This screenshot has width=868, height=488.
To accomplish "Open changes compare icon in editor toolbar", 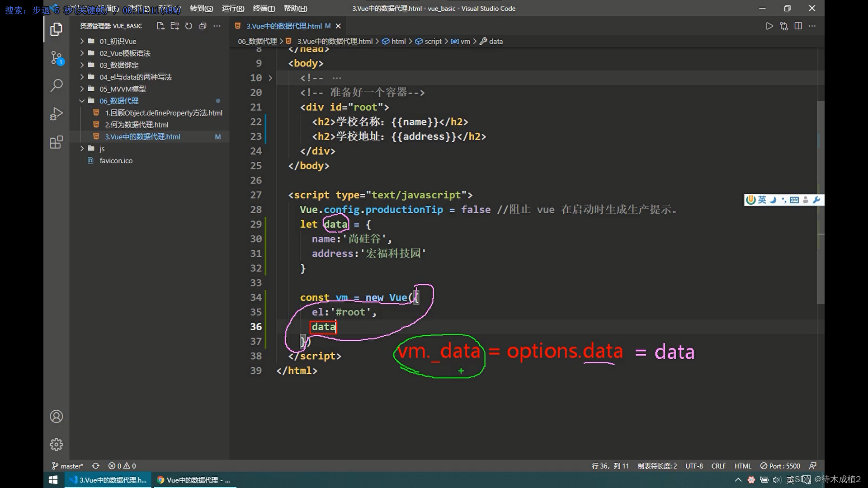I will 784,26.
